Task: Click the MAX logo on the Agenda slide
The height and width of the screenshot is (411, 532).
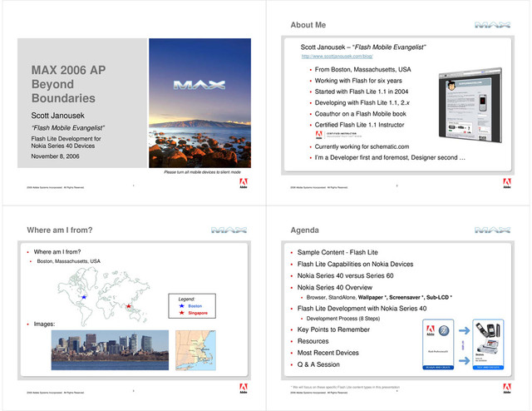Action: pos(492,230)
